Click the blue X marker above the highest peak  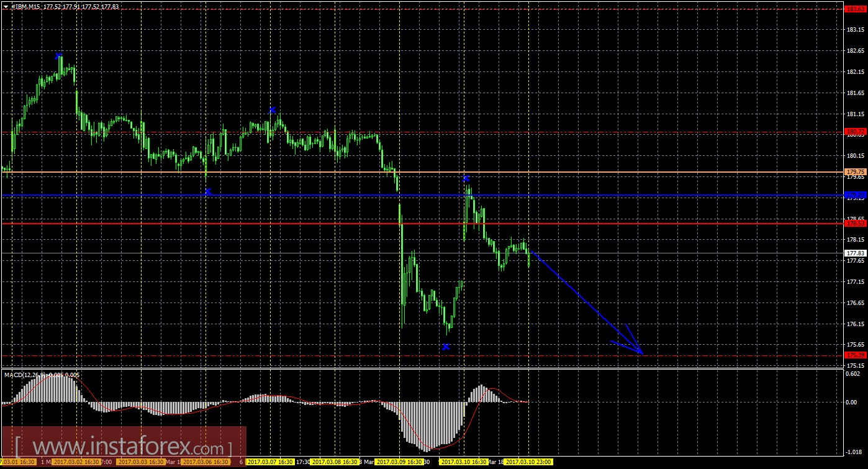coord(59,56)
